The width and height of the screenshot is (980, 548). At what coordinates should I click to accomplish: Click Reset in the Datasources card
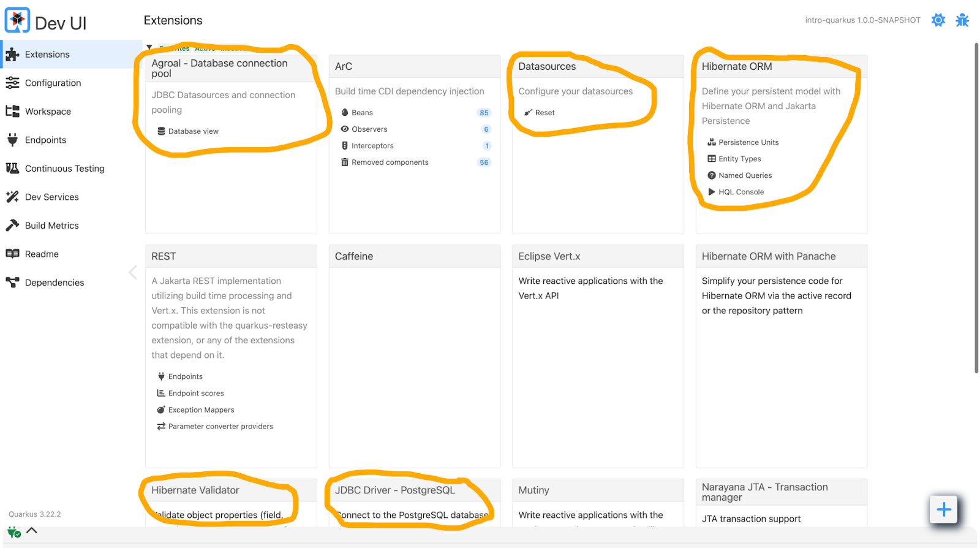tap(545, 113)
